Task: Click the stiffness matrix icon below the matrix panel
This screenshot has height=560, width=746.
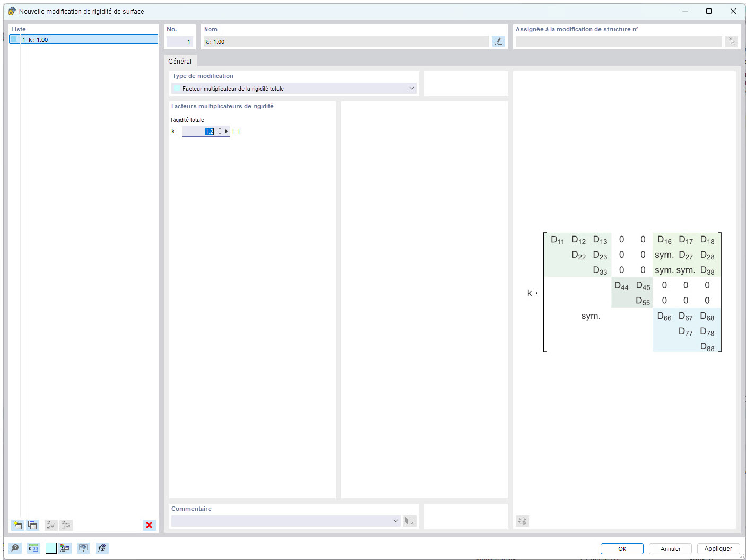Action: click(x=522, y=521)
